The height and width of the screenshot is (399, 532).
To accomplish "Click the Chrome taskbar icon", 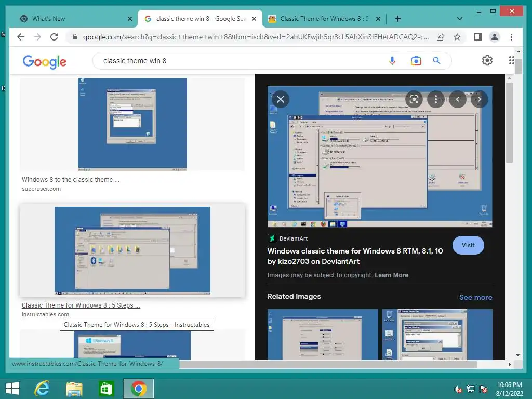I will point(138,389).
